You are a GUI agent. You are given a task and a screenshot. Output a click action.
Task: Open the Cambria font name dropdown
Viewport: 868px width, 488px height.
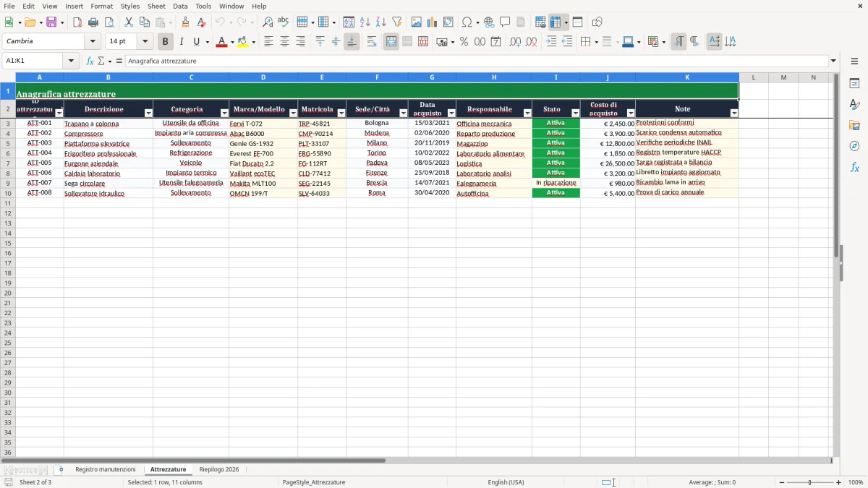[93, 41]
